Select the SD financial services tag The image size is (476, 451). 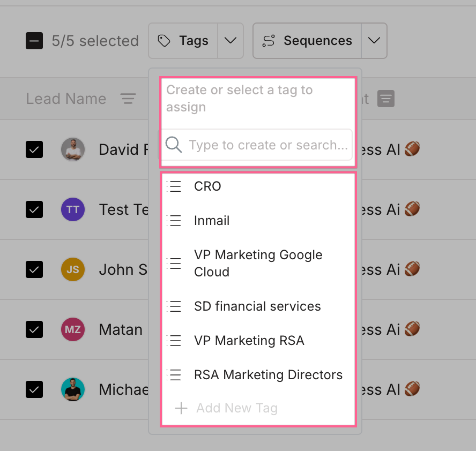click(x=257, y=306)
